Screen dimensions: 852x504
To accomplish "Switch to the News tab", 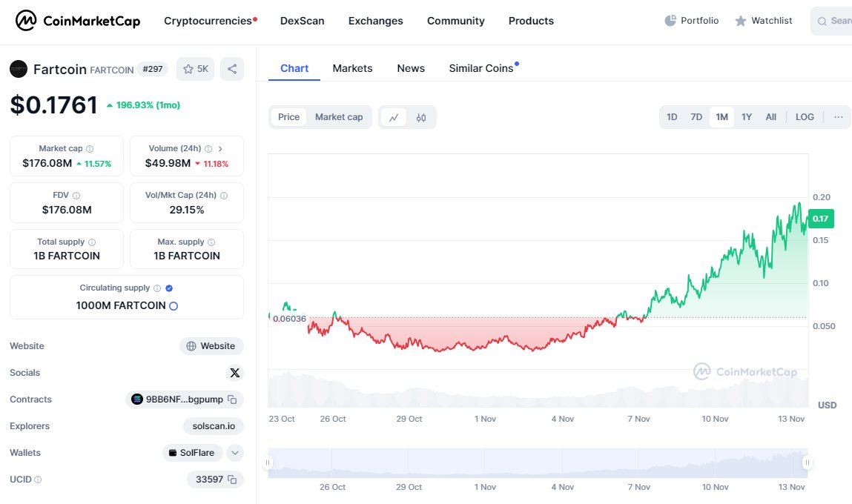I will click(411, 68).
